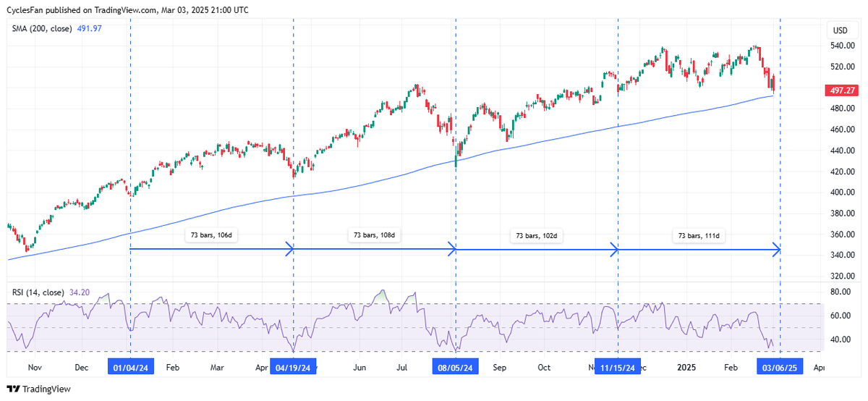Click the Nov label on time axis
Image resolution: width=868 pixels, height=401 pixels.
tap(35, 368)
